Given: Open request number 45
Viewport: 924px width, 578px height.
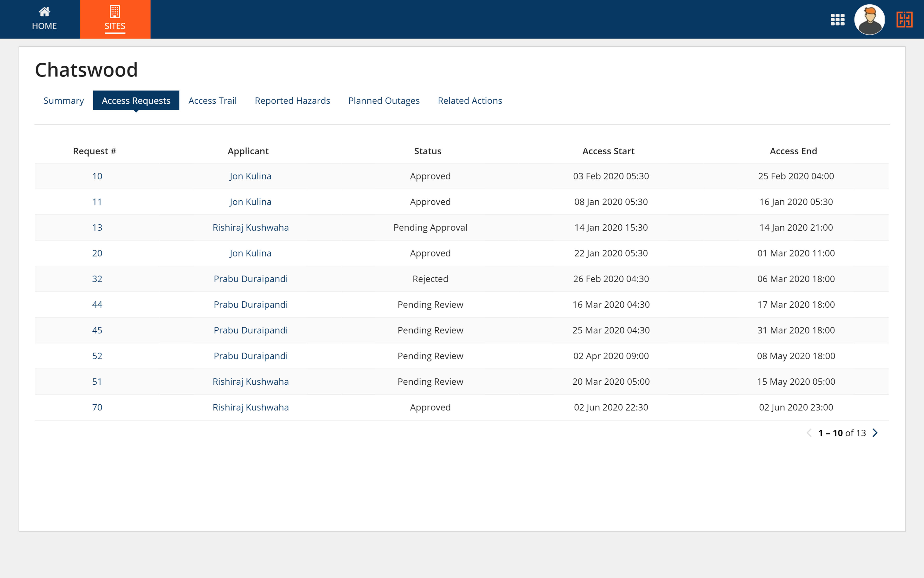Looking at the screenshot, I should pos(97,330).
